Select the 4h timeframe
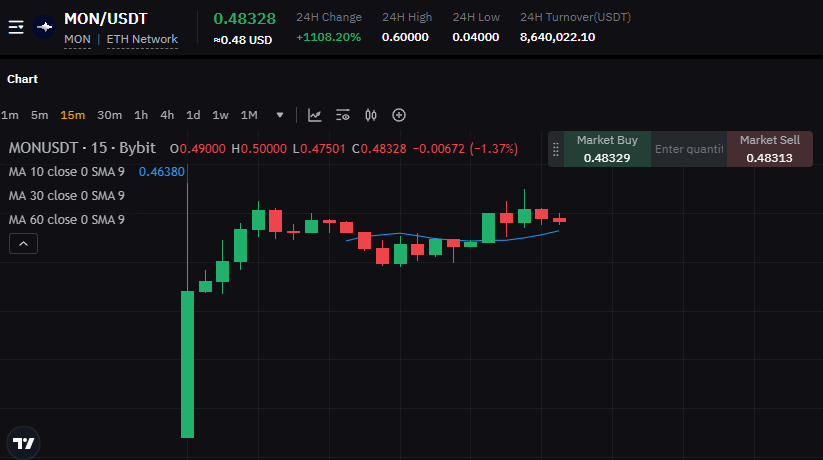The width and height of the screenshot is (823, 460). pyautogui.click(x=167, y=115)
